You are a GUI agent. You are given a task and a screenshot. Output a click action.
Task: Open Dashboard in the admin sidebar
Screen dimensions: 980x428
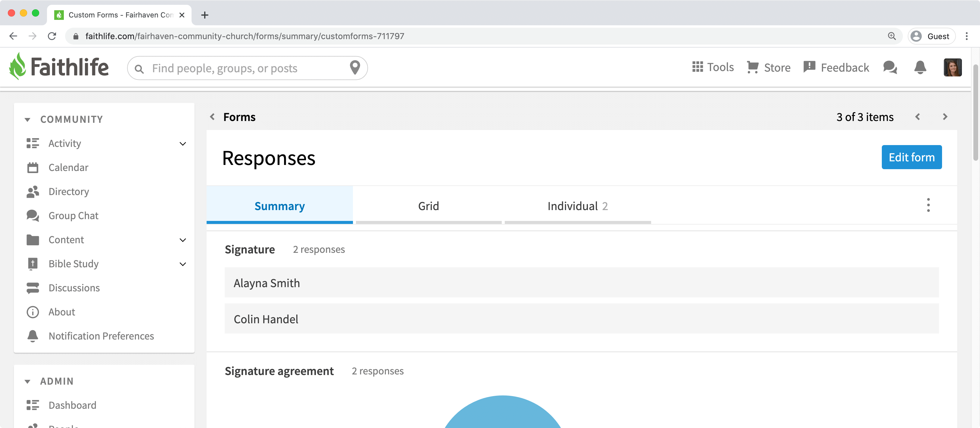[72, 405]
